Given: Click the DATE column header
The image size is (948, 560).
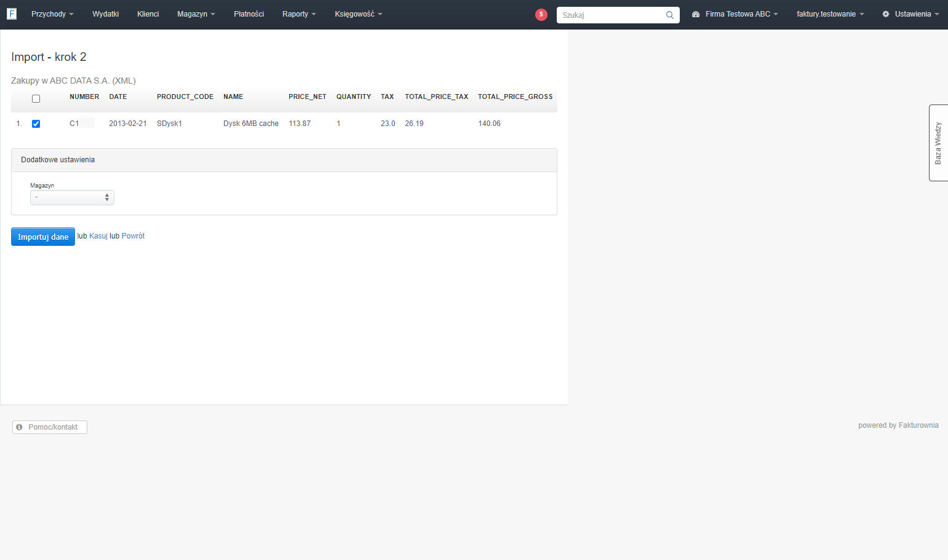Looking at the screenshot, I should (x=118, y=97).
